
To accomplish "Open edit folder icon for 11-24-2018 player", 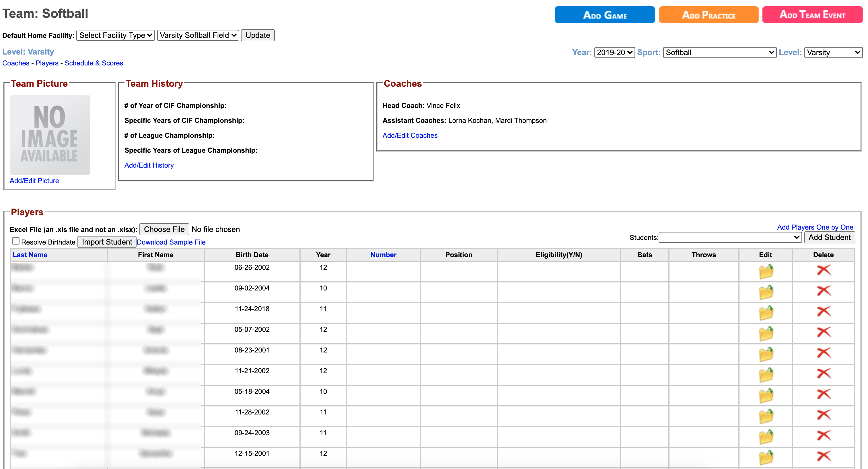I will (x=766, y=313).
